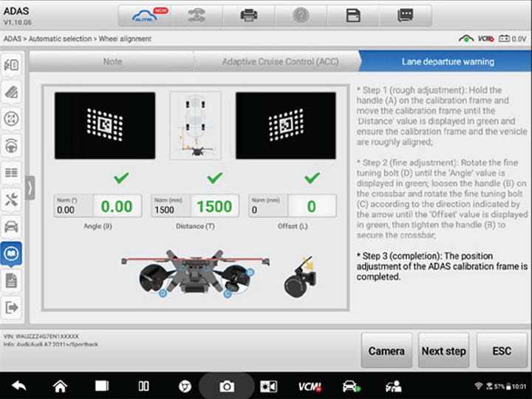Tap the screenshot camera icon in navigation bar
Image resolution: width=532 pixels, height=399 pixels.
point(226,386)
